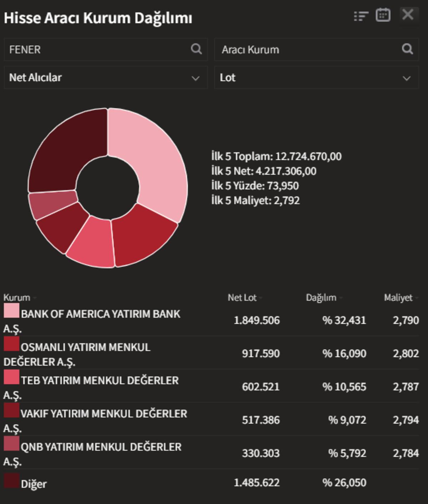Image resolution: width=428 pixels, height=504 pixels.
Task: Sort the table by the Maliyet arrow
Action: [x=416, y=298]
